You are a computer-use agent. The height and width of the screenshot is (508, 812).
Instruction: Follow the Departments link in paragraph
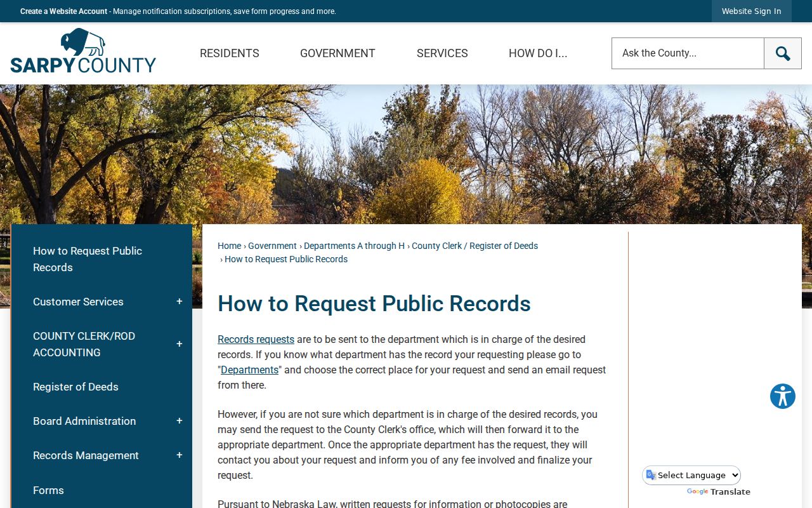click(249, 370)
